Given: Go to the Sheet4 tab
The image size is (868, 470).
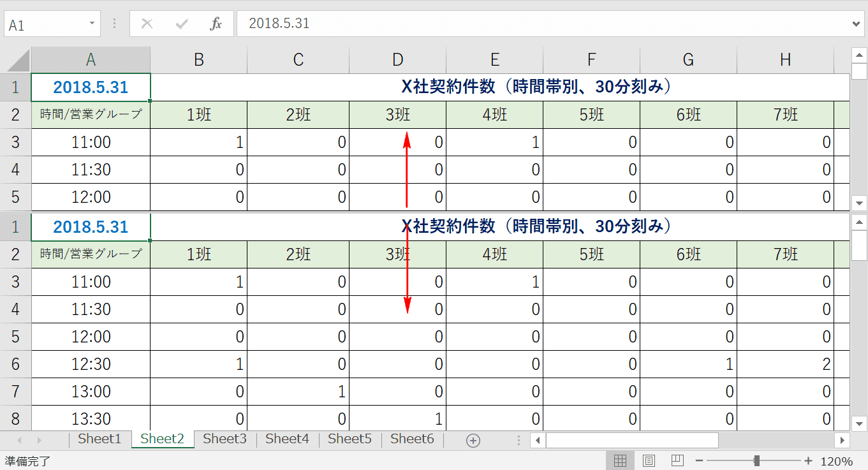Looking at the screenshot, I should tap(287, 439).
